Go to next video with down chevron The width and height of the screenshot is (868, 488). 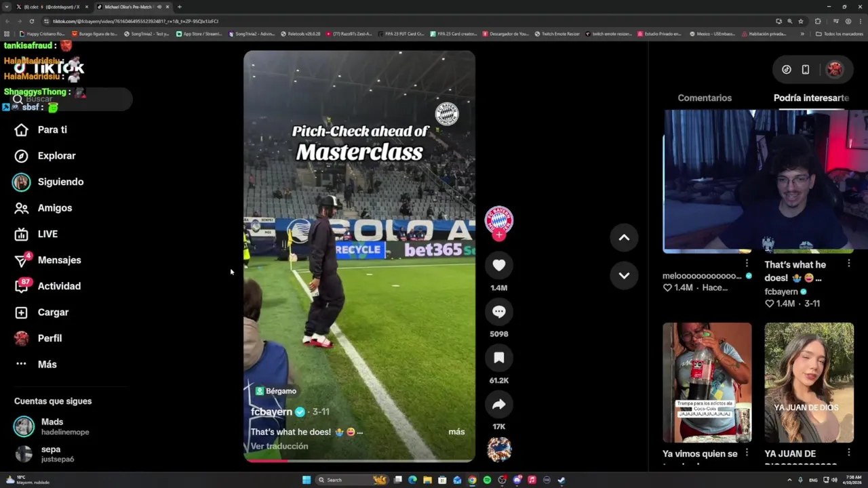[x=624, y=276]
